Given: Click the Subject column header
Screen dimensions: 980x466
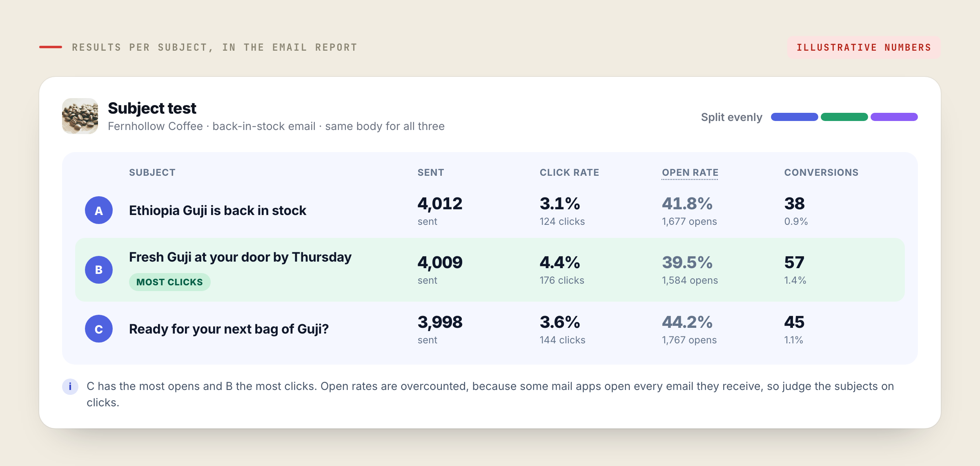Looking at the screenshot, I should [152, 173].
